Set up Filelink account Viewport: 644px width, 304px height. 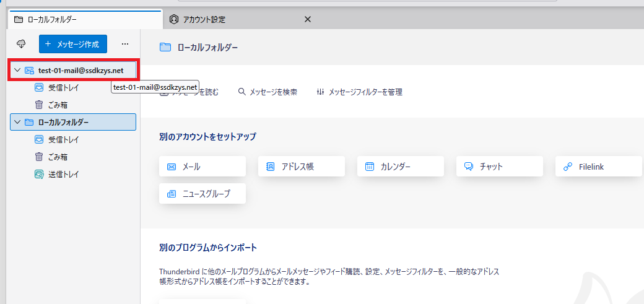point(598,167)
